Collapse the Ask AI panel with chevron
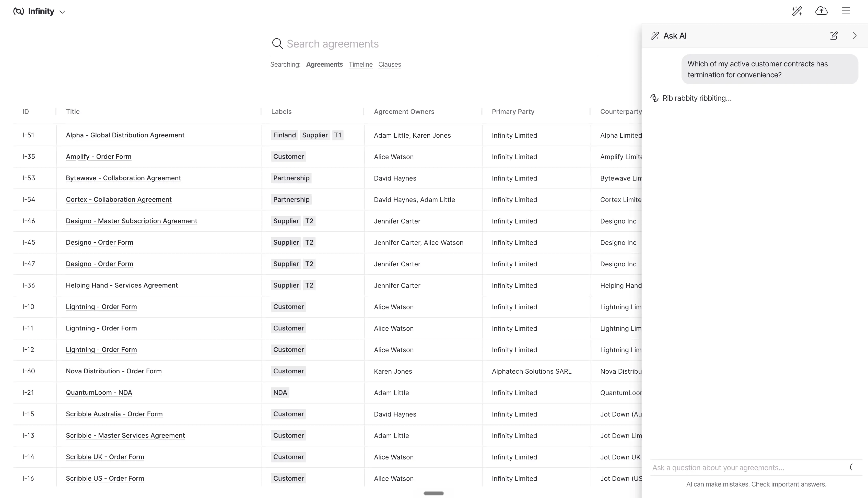This screenshot has height=498, width=868. [854, 35]
